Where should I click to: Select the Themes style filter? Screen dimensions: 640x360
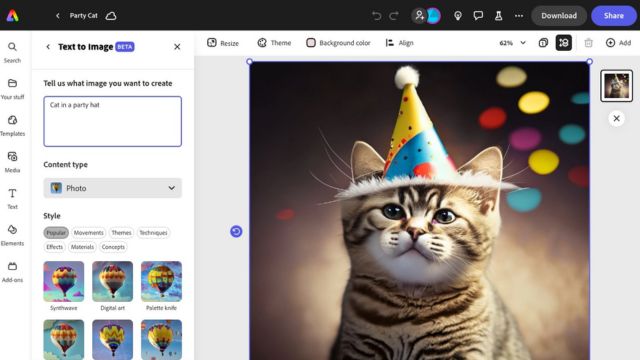tap(122, 233)
